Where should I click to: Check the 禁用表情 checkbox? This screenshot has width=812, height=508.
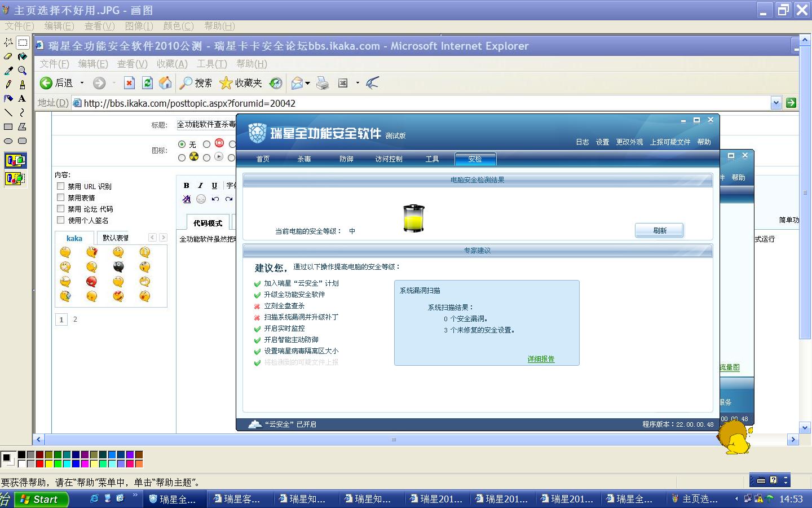pyautogui.click(x=60, y=198)
